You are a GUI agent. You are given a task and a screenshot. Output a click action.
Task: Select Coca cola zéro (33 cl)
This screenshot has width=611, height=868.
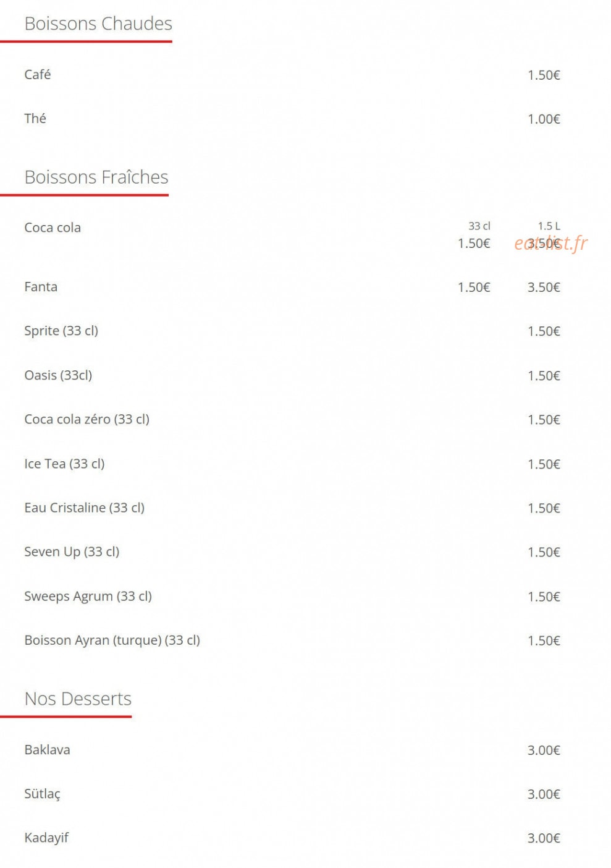point(87,419)
